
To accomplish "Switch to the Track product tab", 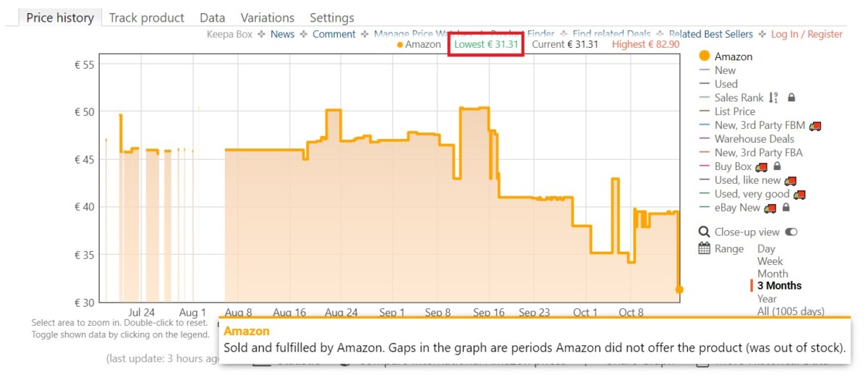I will [x=147, y=17].
